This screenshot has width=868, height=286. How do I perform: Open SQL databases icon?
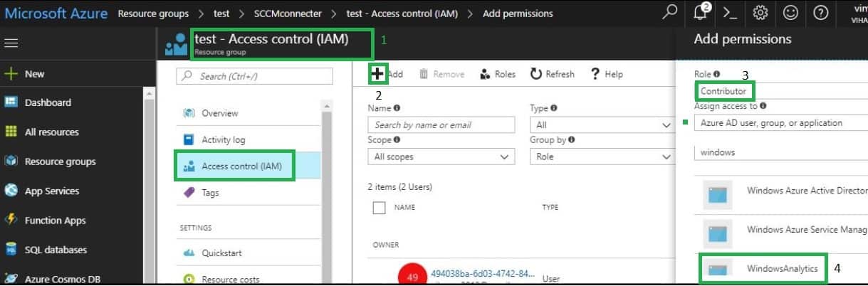pyautogui.click(x=11, y=250)
